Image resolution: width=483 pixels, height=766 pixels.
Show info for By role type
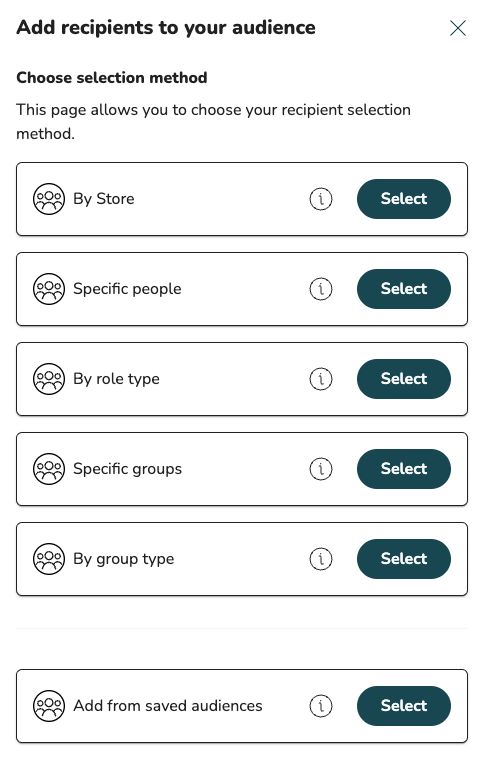tap(321, 379)
